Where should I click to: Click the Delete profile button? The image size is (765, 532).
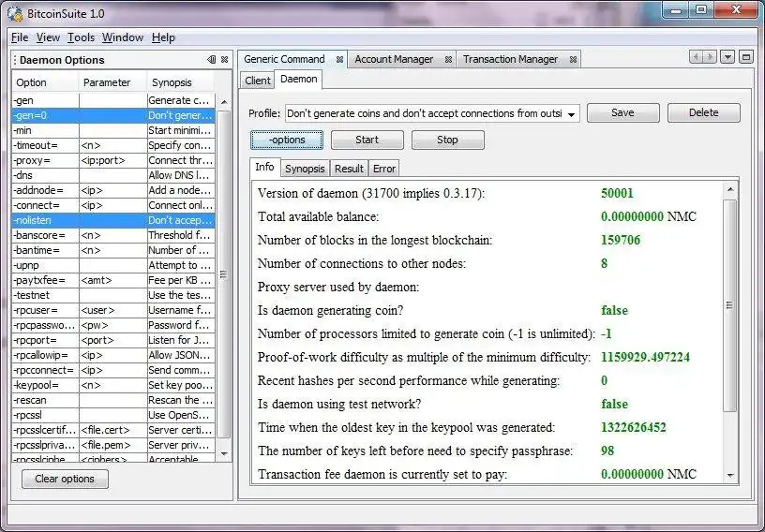pos(703,112)
